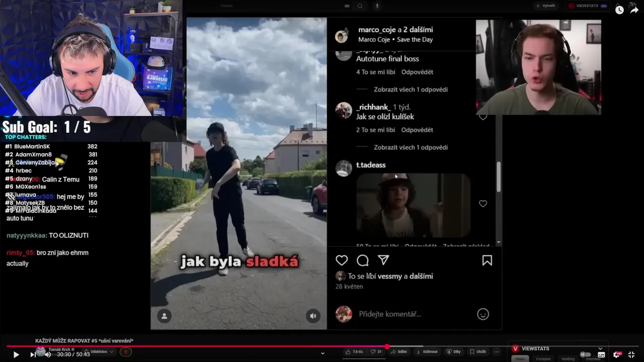Skip to the next video
The width and height of the screenshot is (644, 362).
32,354
